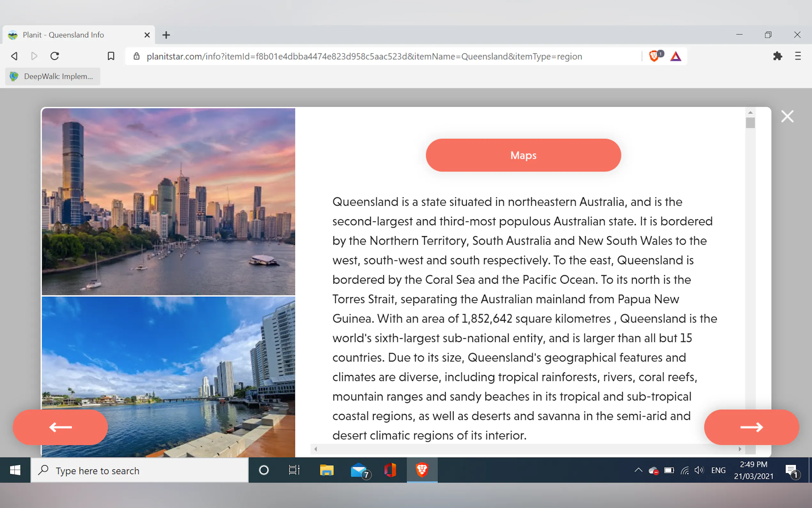Go back with the browser back arrow
Viewport: 812px width, 508px height.
click(x=14, y=56)
